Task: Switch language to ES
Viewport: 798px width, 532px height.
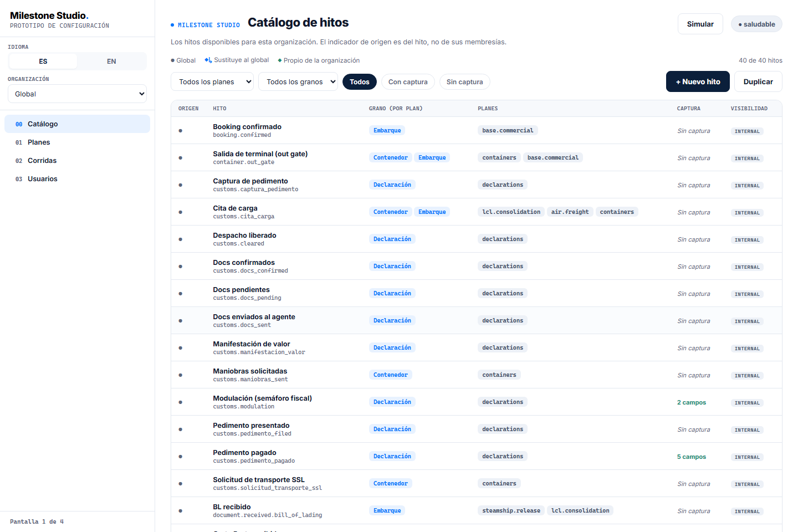Action: tap(43, 61)
